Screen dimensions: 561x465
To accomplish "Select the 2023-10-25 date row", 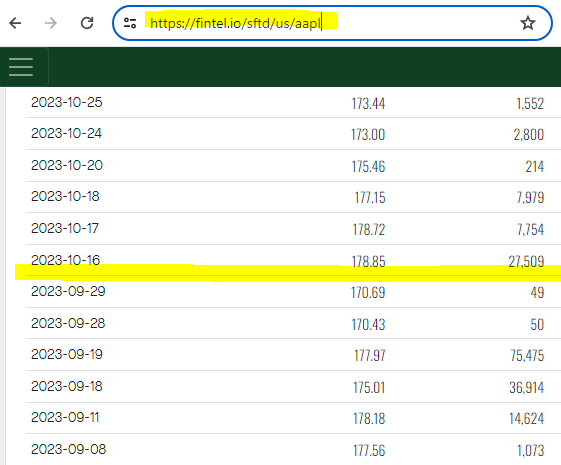I will (x=293, y=102).
